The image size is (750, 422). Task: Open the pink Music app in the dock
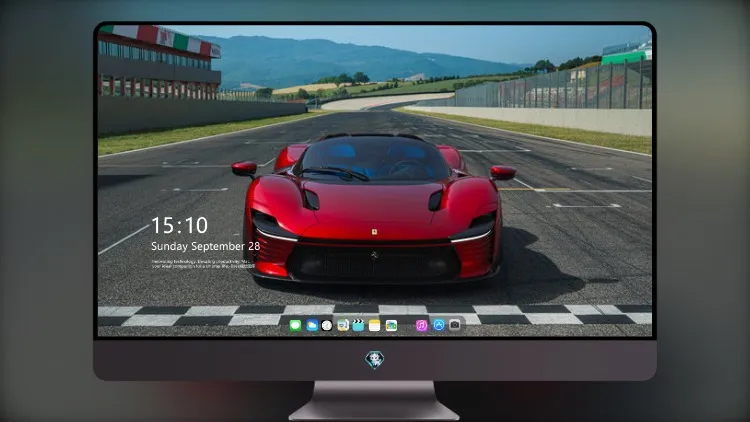pyautogui.click(x=421, y=325)
